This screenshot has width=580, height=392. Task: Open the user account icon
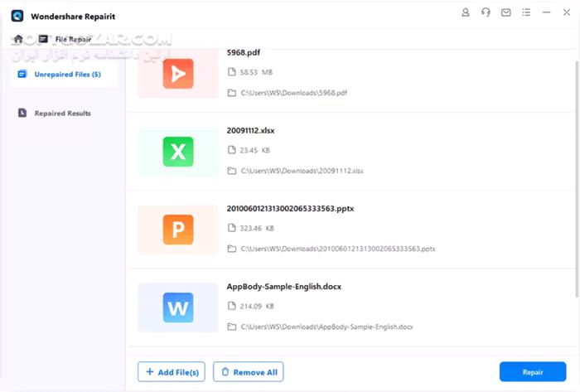click(x=466, y=12)
